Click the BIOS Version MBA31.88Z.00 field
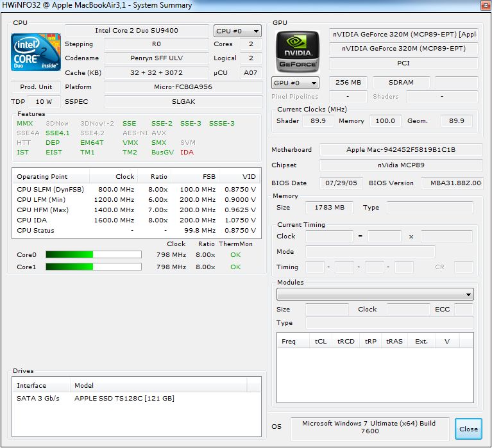The image size is (492, 448). click(x=452, y=183)
